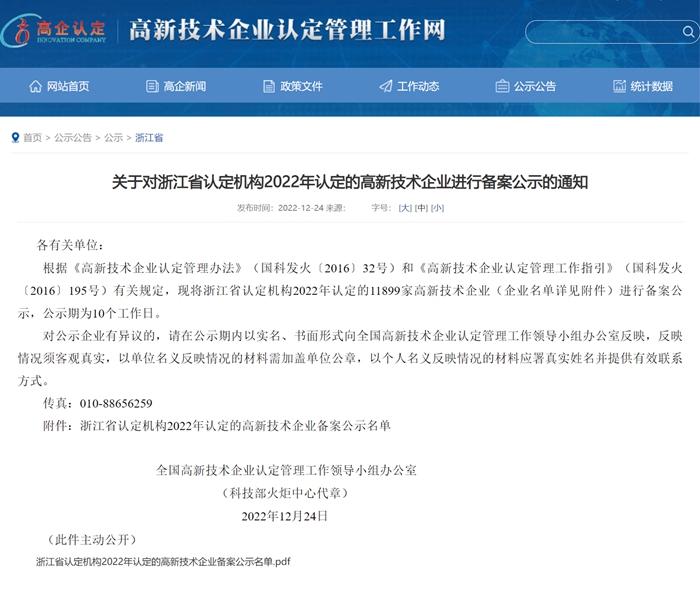
Task: Set font size to 中
Action: point(421,208)
